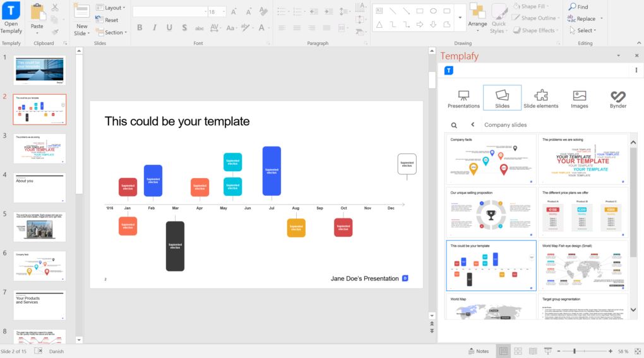The image size is (644, 358).
Task: Select the triangle shape
Action: click(x=379, y=25)
